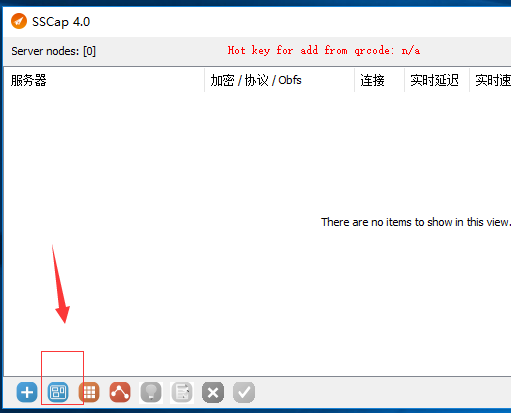This screenshot has width=511, height=413.
Task: Sort by the 实时延迟 column header
Action: point(437,80)
